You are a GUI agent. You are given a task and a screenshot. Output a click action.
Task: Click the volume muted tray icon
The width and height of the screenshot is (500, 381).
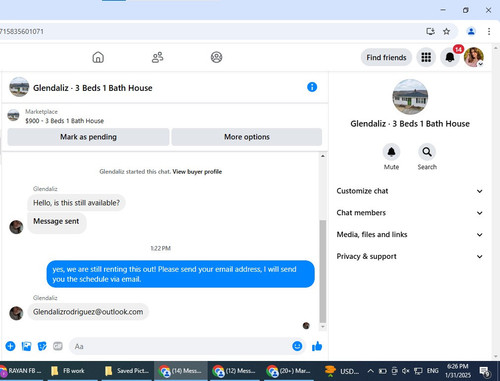(x=406, y=371)
